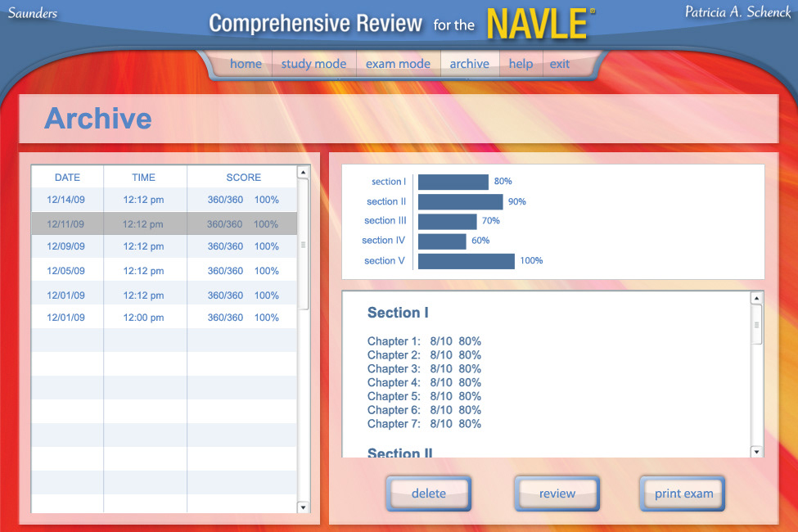Select the highlighted 12/11/09 exam date
The width and height of the screenshot is (798, 532).
65,224
